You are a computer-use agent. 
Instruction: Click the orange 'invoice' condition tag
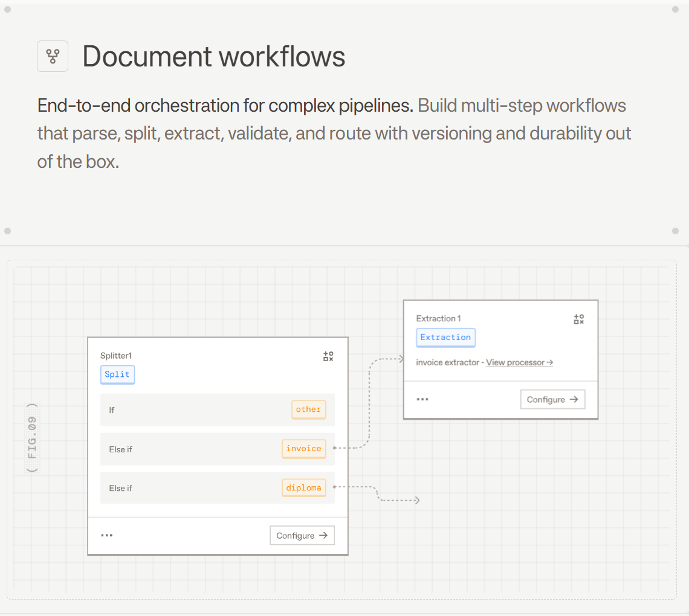point(303,449)
